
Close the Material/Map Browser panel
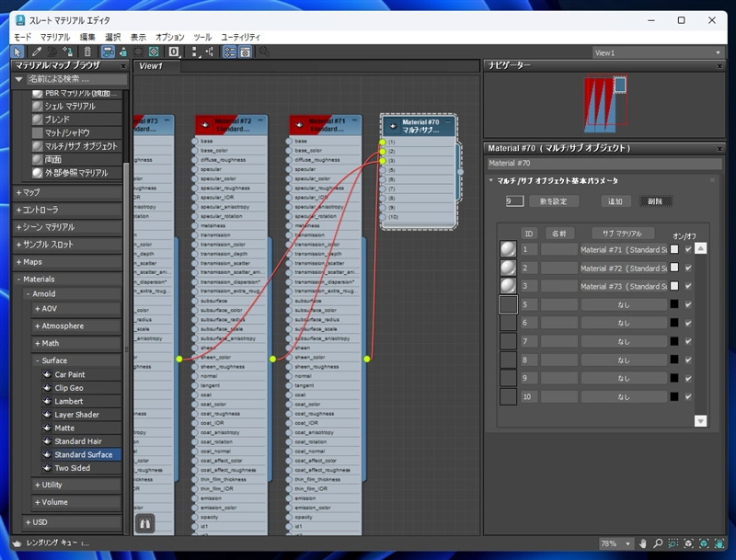coord(123,66)
